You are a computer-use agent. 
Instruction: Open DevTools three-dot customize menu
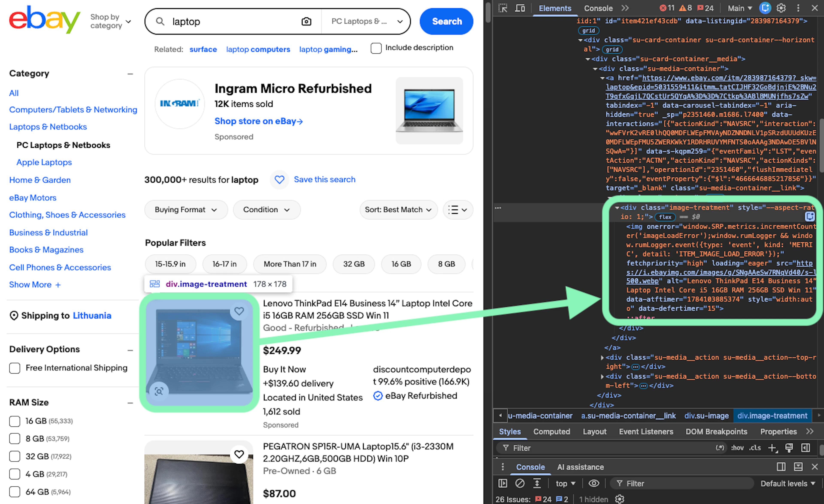798,8
